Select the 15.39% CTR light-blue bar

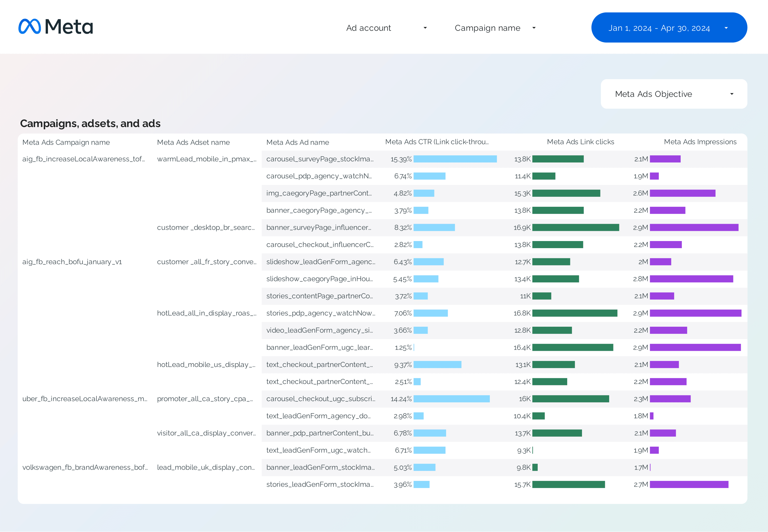(x=455, y=159)
